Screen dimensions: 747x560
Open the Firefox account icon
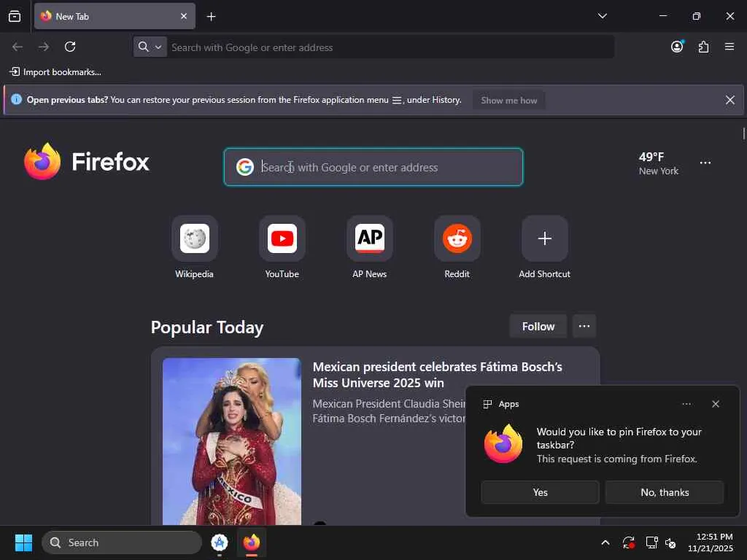pos(678,47)
